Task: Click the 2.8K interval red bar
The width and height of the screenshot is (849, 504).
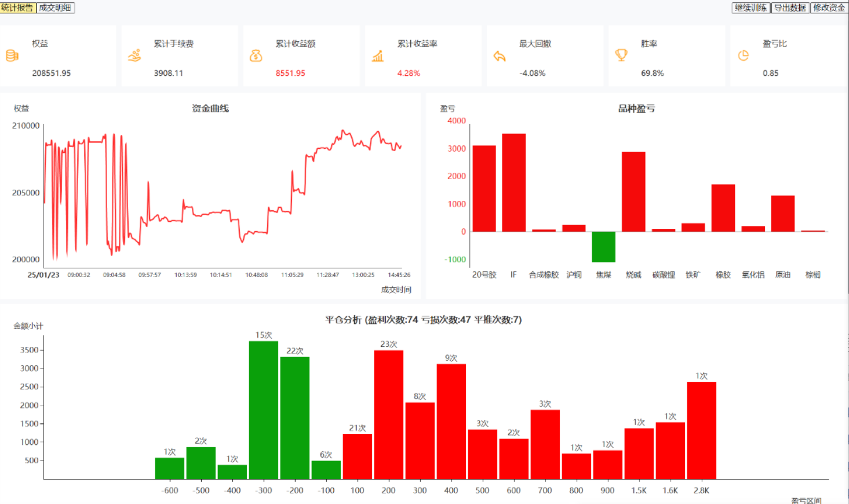Action: coord(702,430)
